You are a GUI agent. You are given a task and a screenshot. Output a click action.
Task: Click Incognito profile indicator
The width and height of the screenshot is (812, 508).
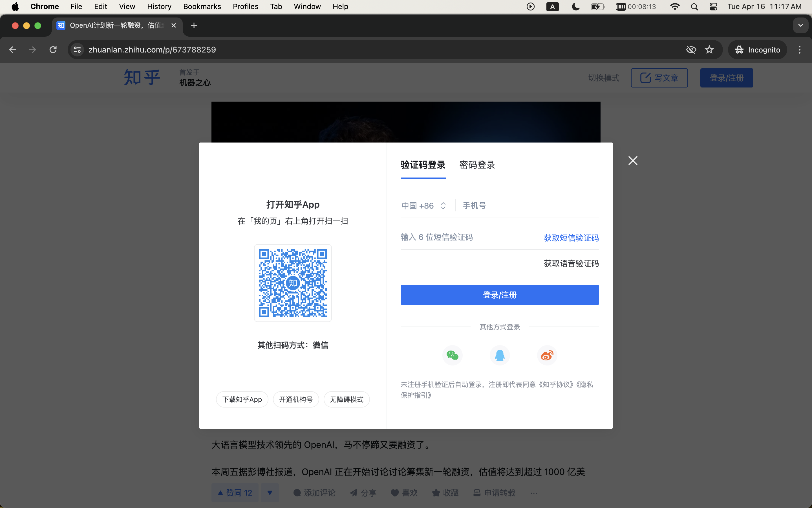click(757, 50)
